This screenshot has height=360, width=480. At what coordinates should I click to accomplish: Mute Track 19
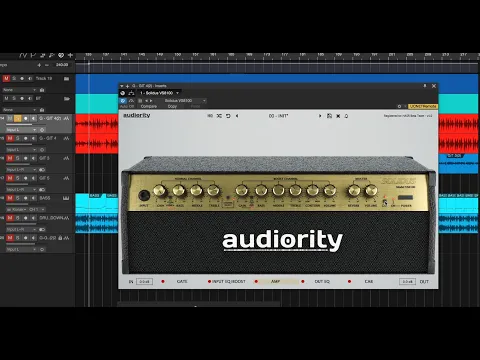click(x=6, y=78)
